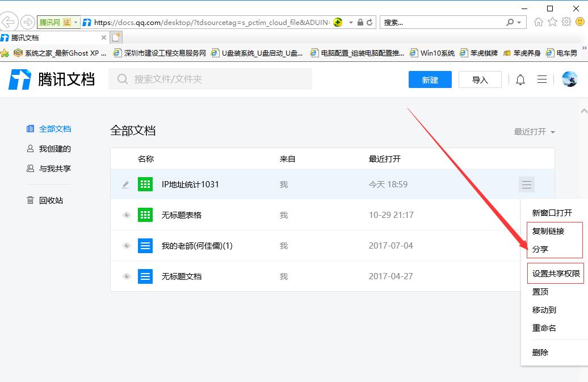Click the blue document icon of 无标题文档
The width and height of the screenshot is (588, 382).
click(145, 276)
